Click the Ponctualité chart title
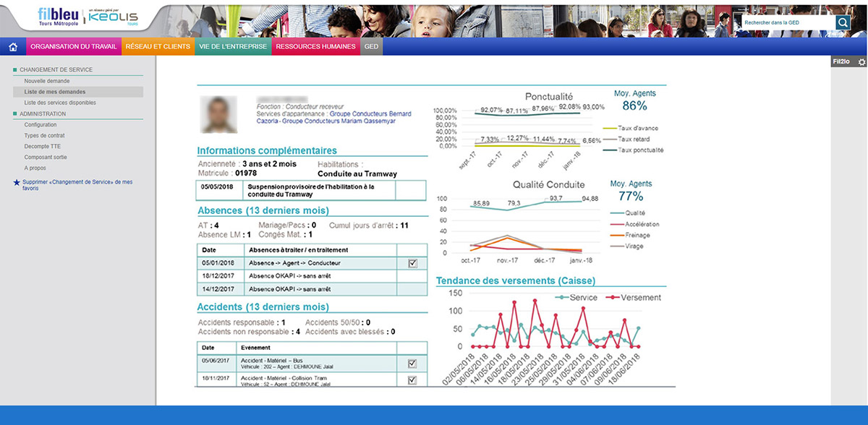Viewport: 868px width, 425px height. (549, 96)
